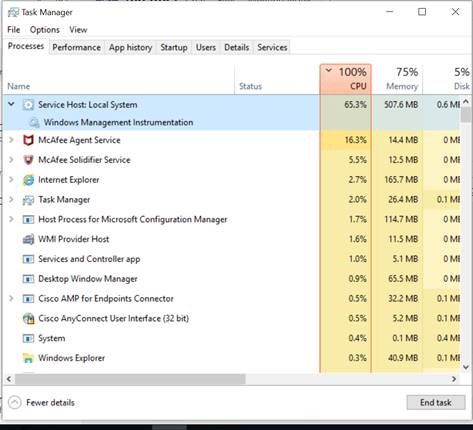Click the McAfee Solidifier Service icon

click(28, 160)
